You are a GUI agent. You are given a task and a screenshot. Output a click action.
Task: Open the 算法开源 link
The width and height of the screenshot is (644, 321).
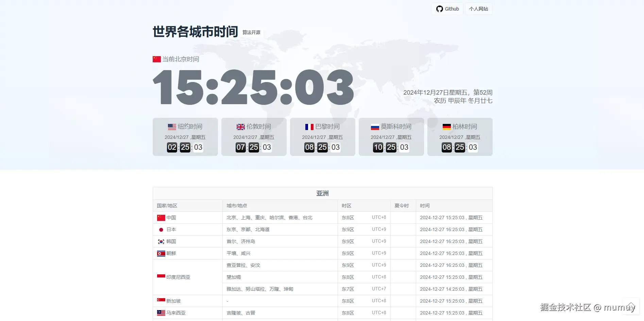(251, 32)
